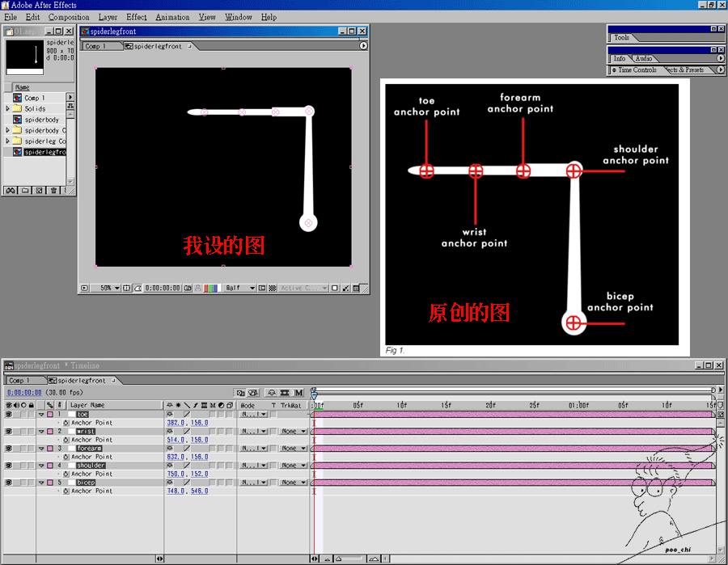728x565 pixels.
Task: Enable Motion Blur M button in Timeline
Action: coord(298,393)
